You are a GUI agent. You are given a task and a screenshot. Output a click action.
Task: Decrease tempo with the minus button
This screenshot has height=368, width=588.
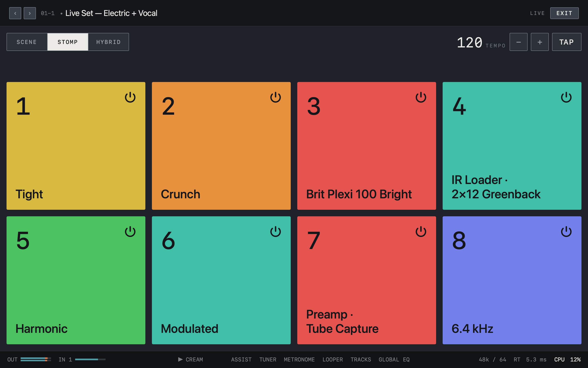coord(519,42)
